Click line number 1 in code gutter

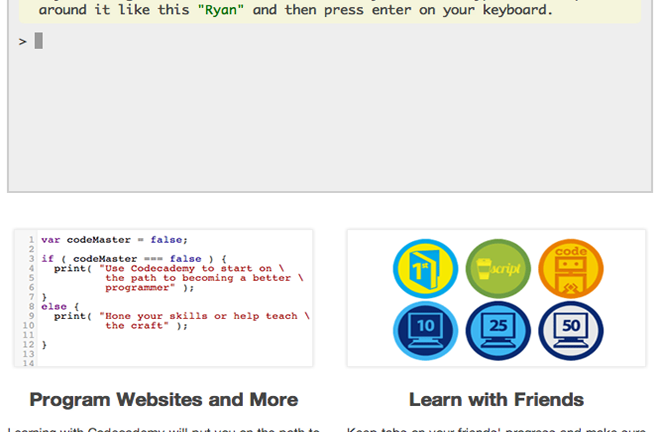pyautogui.click(x=31, y=240)
